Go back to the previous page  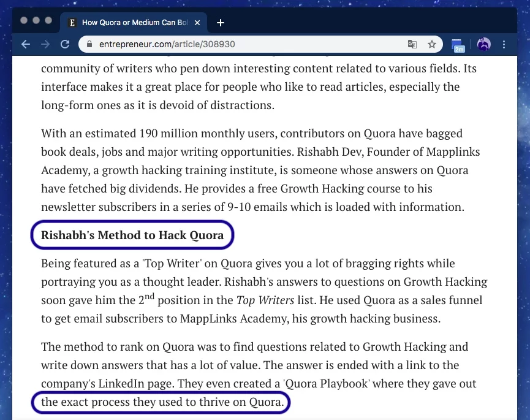click(26, 44)
